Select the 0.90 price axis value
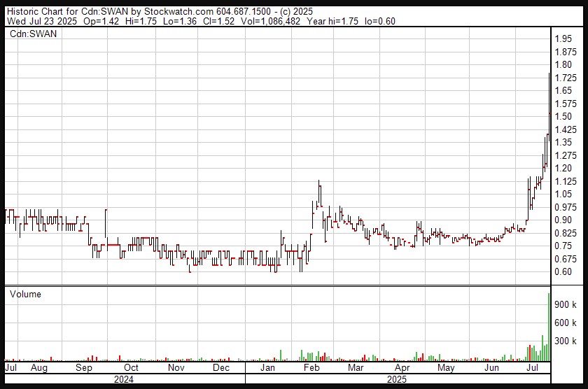Viewport: 588px width, 389px height. (x=563, y=220)
